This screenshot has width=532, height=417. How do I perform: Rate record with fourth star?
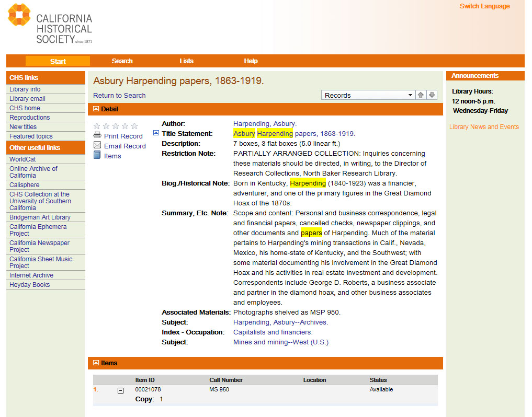click(x=125, y=126)
